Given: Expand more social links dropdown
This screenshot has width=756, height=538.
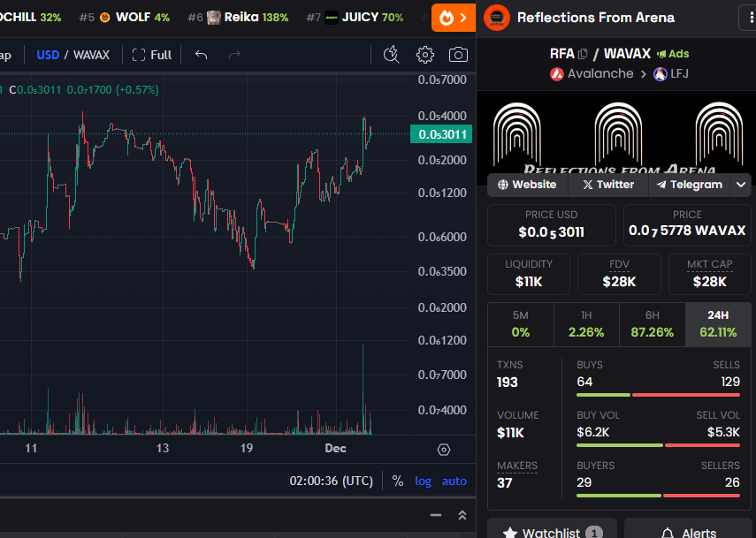Looking at the screenshot, I should (x=742, y=185).
